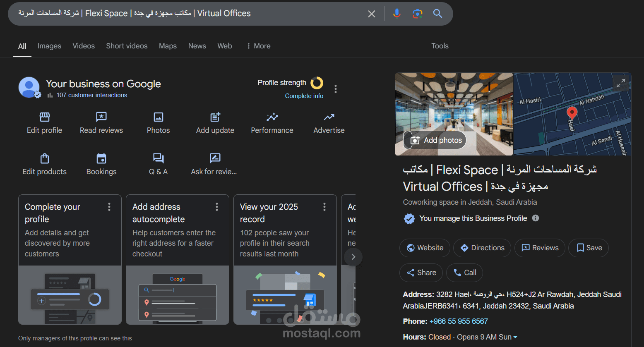The width and height of the screenshot is (644, 347).
Task: Click Ask for reviews icon
Action: [215, 158]
